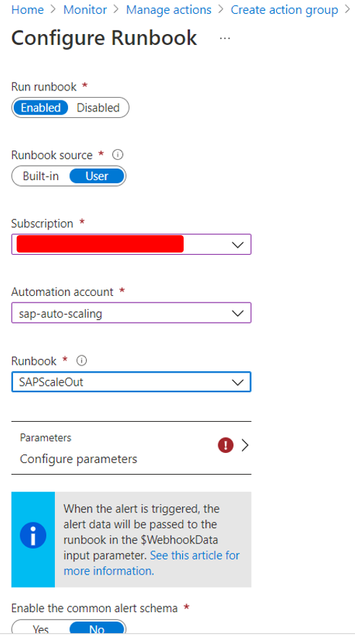The width and height of the screenshot is (355, 644).
Task: Go to Home in the breadcrumb
Action: [27, 9]
